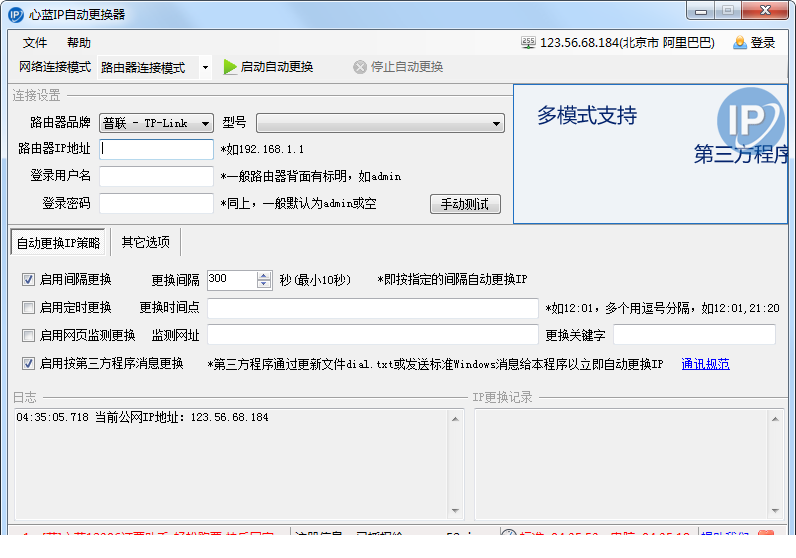
Task: Click the green Start Auto Change play icon
Action: 230,67
